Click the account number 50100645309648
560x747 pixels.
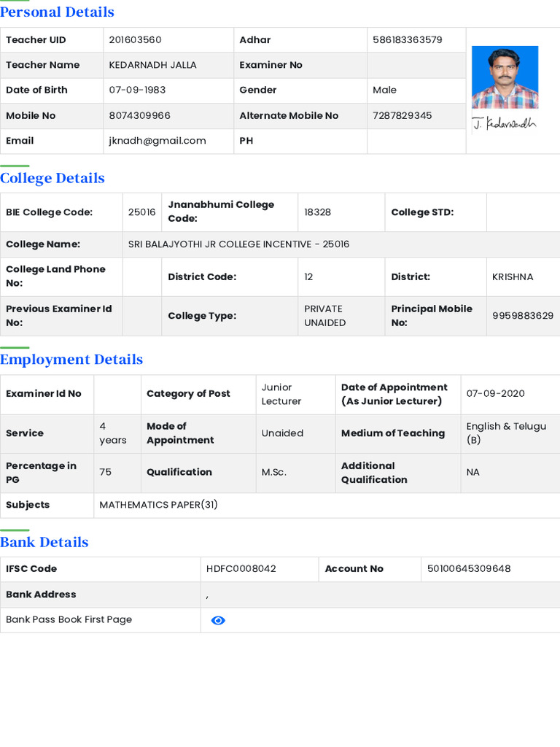pyautogui.click(x=469, y=569)
